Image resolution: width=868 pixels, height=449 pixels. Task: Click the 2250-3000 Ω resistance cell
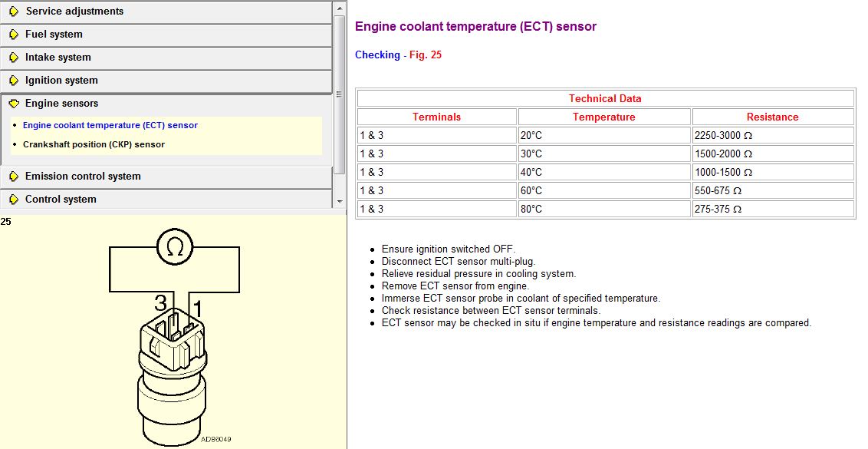772,135
